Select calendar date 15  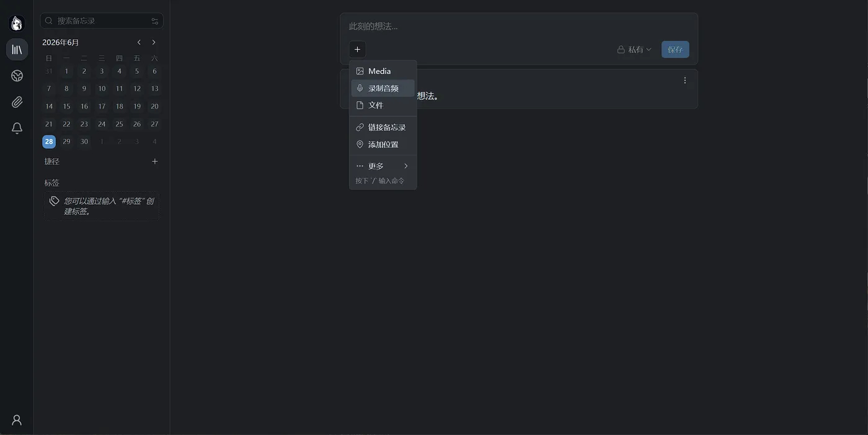[x=66, y=106]
